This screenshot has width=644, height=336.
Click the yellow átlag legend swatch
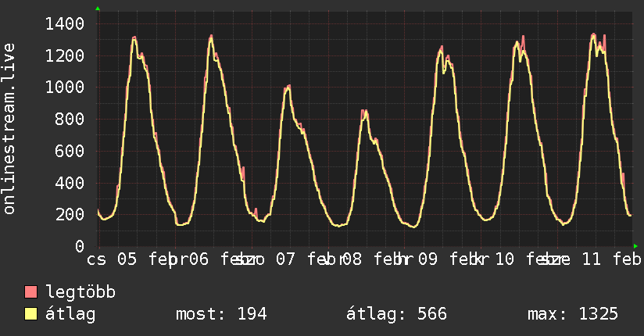[30, 314]
